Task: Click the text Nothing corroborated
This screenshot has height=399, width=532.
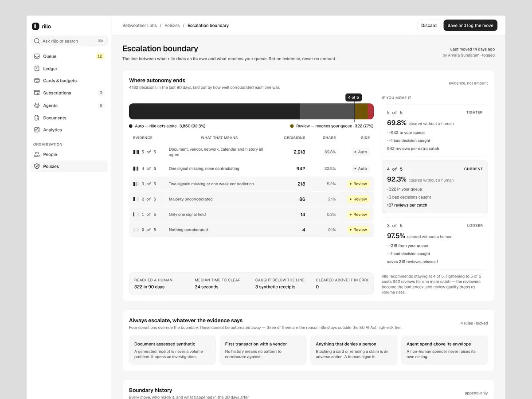Action: point(188,230)
